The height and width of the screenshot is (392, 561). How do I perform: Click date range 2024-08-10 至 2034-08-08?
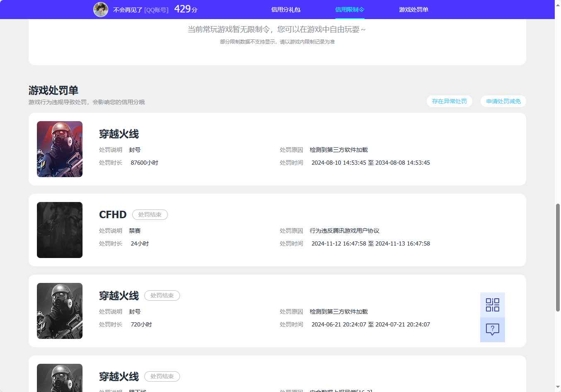tap(371, 163)
